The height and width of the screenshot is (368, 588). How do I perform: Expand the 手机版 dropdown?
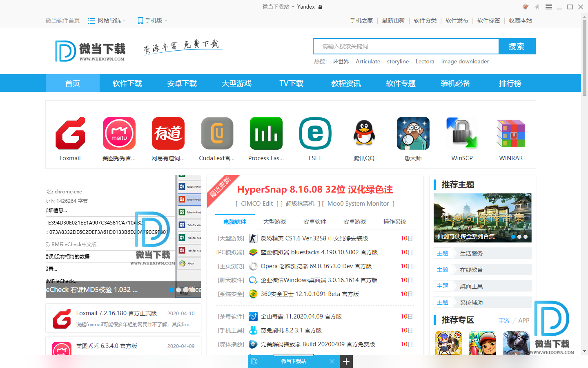153,20
